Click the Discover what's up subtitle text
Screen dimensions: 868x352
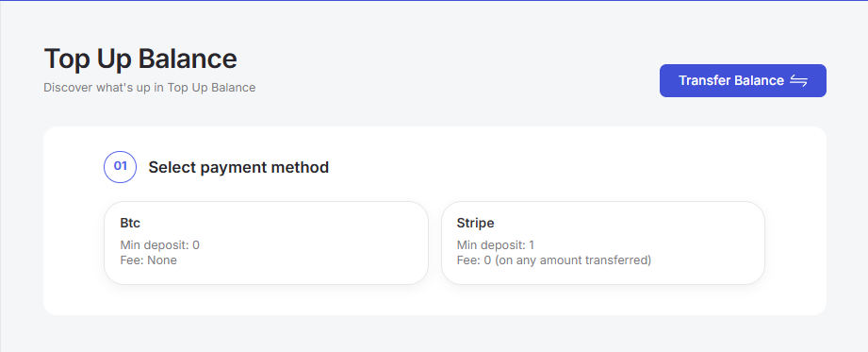pos(150,88)
